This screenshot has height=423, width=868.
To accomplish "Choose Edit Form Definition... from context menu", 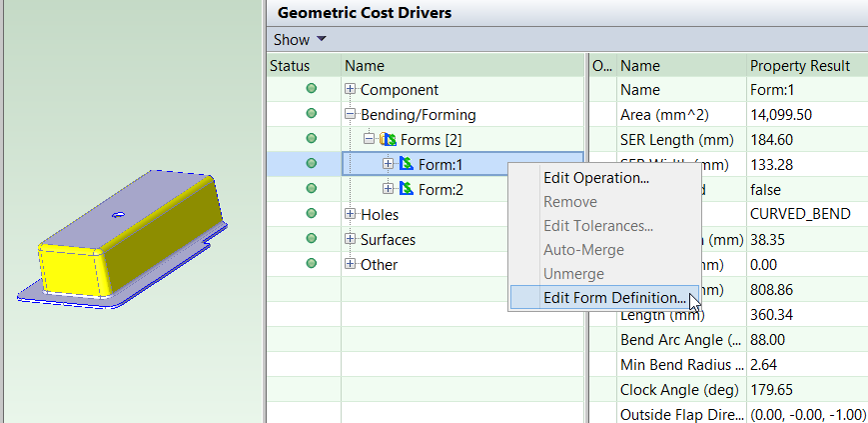I will (613, 297).
